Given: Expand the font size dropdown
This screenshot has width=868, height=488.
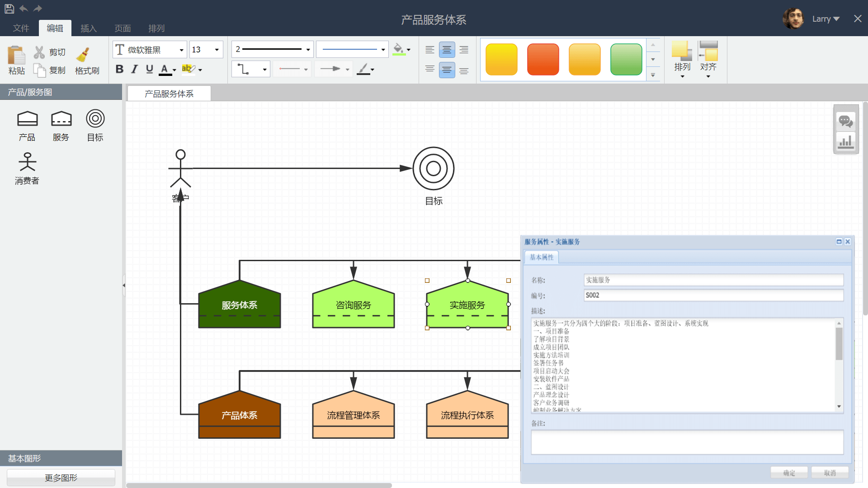Looking at the screenshot, I should click(x=217, y=50).
